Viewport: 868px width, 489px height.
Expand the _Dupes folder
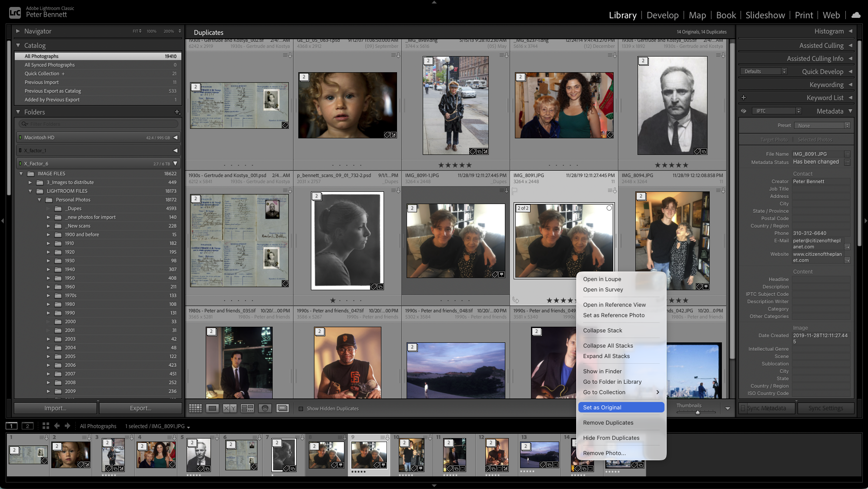(48, 208)
